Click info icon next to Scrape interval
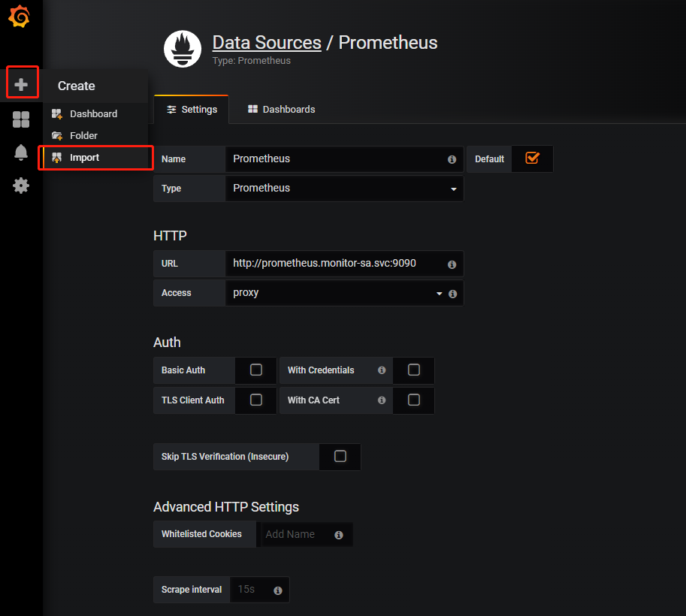The height and width of the screenshot is (616, 686). click(x=277, y=590)
